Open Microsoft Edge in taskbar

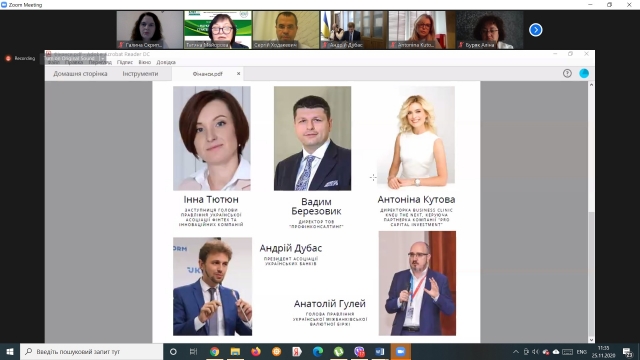click(318, 351)
